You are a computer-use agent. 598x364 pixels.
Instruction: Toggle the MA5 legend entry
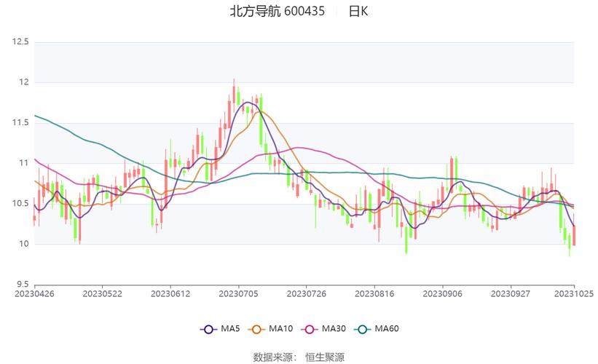(220, 329)
